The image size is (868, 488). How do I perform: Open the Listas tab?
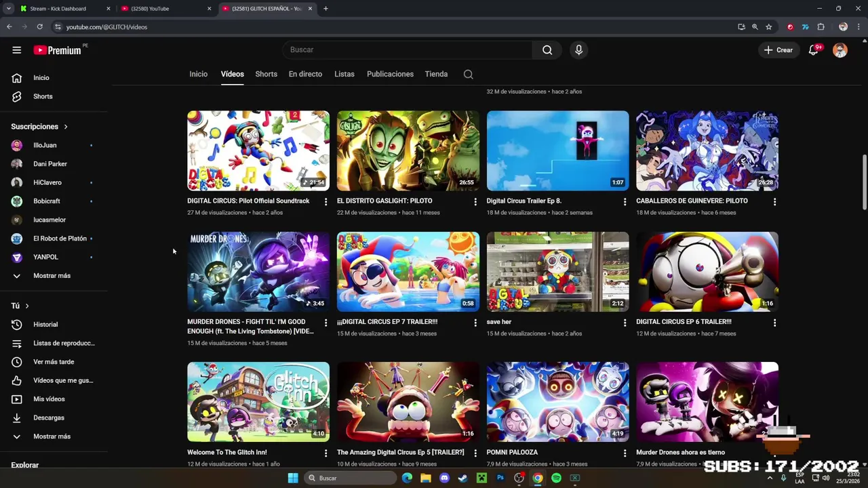[x=344, y=74]
